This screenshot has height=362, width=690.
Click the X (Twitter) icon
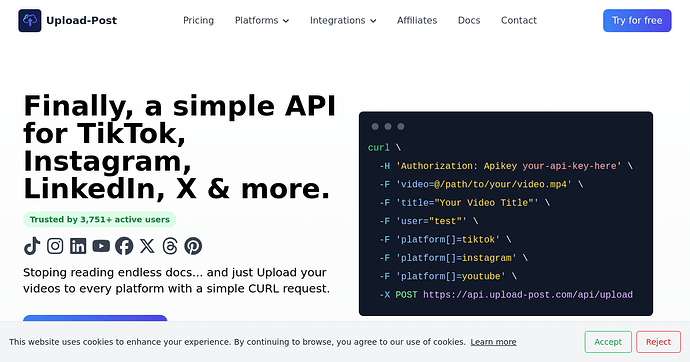147,246
